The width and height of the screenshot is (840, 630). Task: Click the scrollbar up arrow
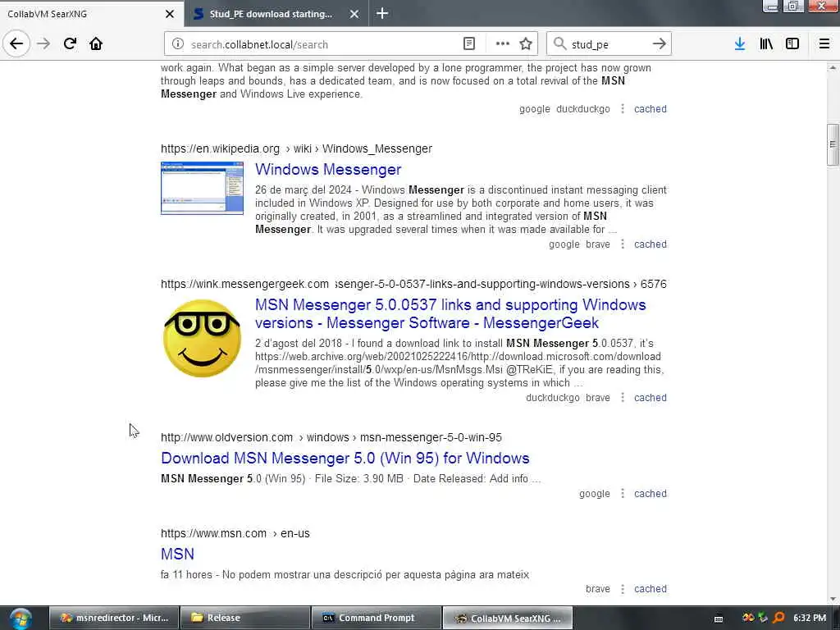[833, 67]
